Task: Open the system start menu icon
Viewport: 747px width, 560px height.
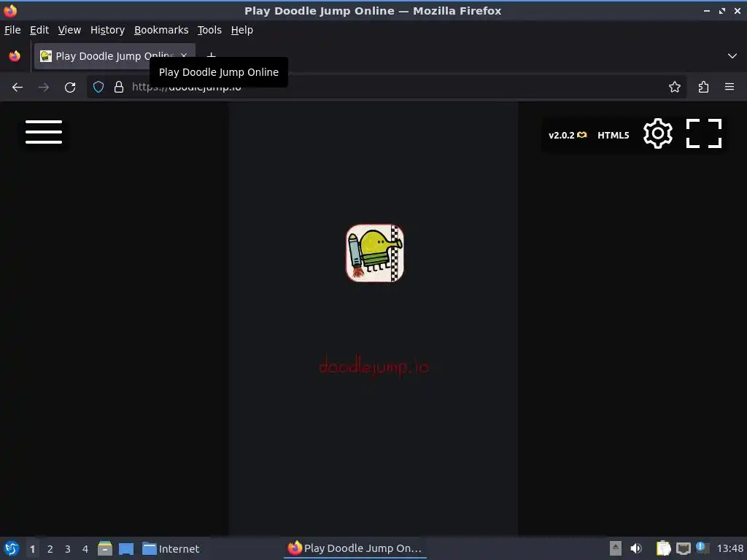Action: [12, 548]
